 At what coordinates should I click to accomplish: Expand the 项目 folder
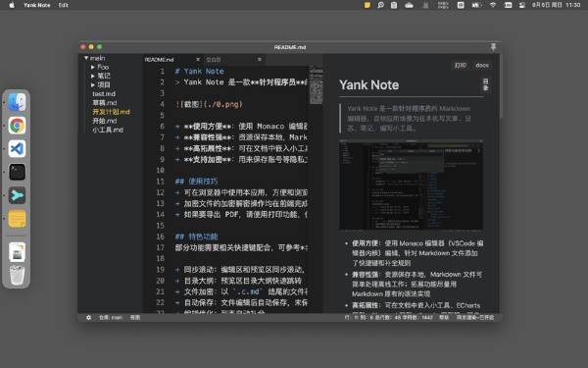pyautogui.click(x=93, y=84)
